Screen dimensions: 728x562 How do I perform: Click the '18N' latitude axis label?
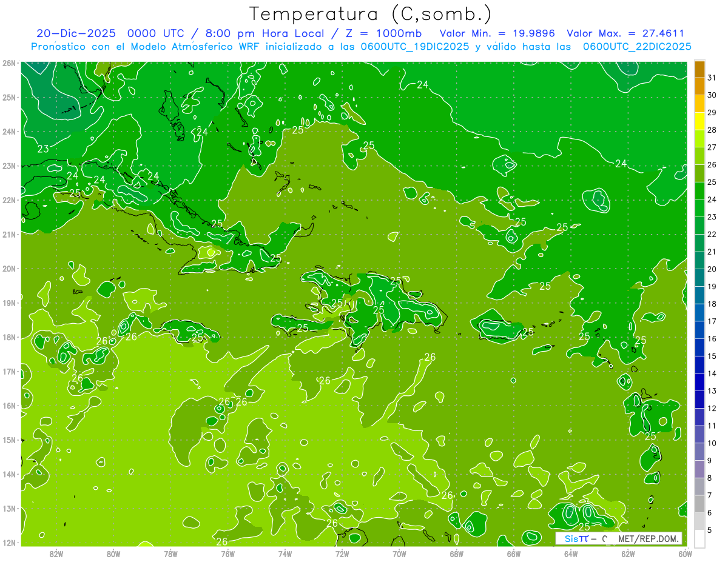click(9, 336)
